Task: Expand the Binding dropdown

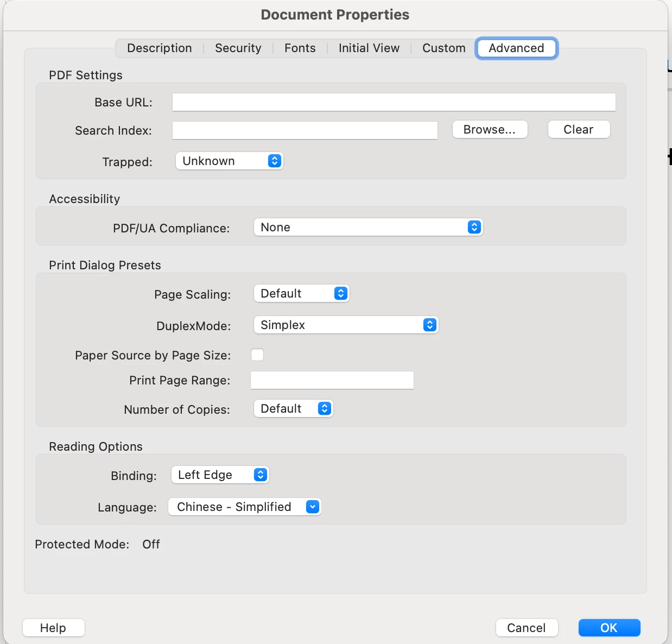Action: point(220,475)
